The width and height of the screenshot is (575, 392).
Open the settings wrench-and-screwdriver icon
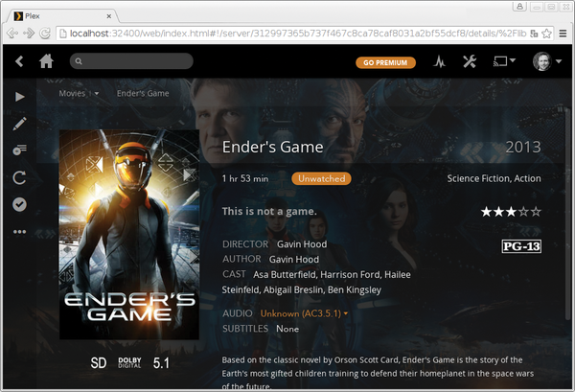click(x=469, y=61)
